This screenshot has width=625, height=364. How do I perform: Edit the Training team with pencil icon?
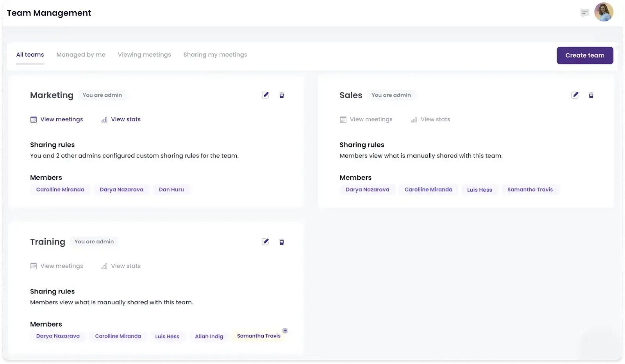pyautogui.click(x=265, y=242)
